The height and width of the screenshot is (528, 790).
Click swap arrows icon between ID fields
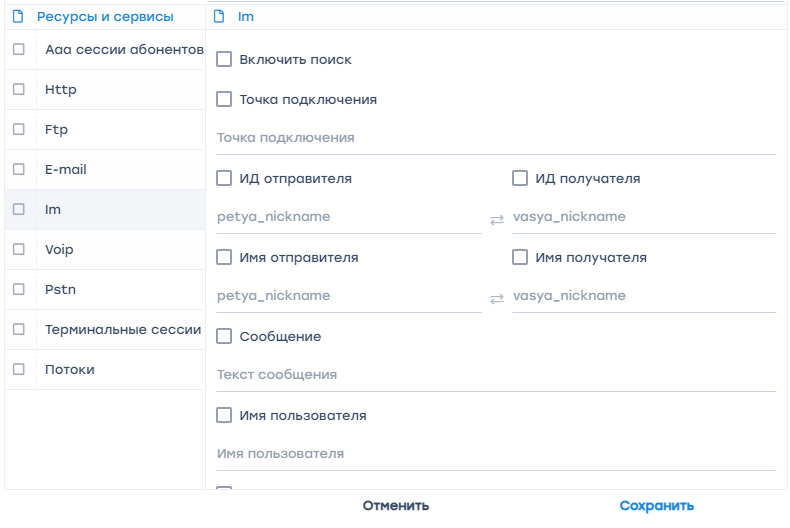[497, 219]
